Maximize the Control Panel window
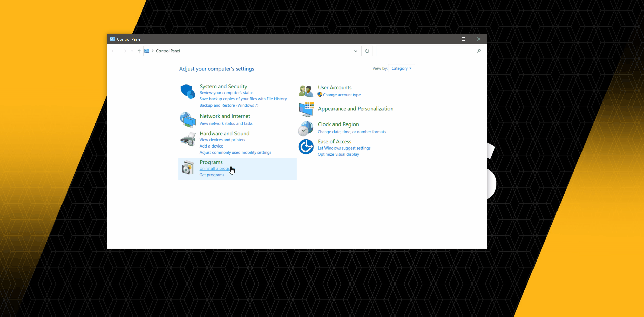Screen dimensions: 644x317 click(463, 39)
